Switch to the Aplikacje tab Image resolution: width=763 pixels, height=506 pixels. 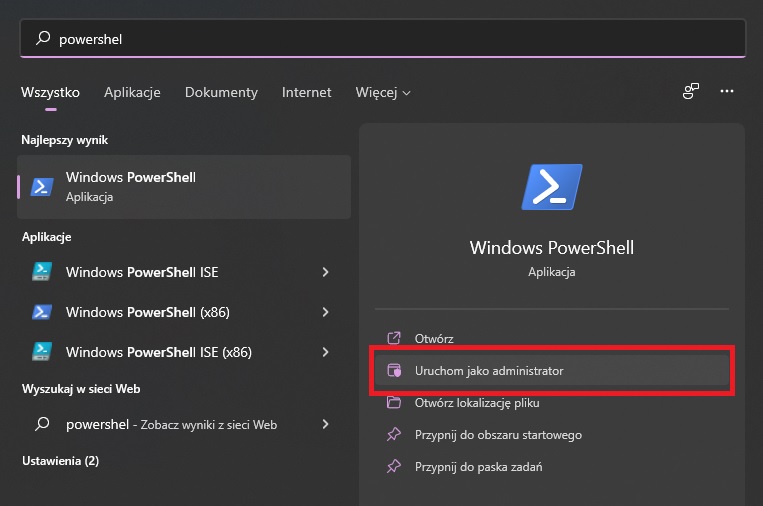[x=132, y=92]
